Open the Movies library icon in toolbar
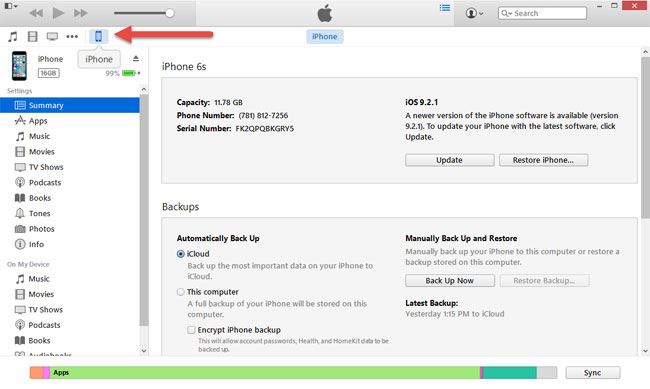Viewport: 650px width, 389px height. 32,36
